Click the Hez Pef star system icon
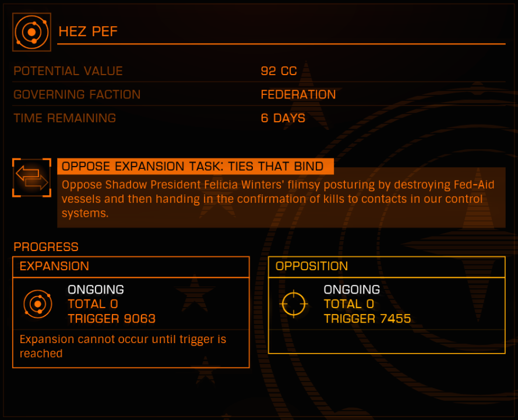The height and width of the screenshot is (420, 518). click(x=31, y=32)
